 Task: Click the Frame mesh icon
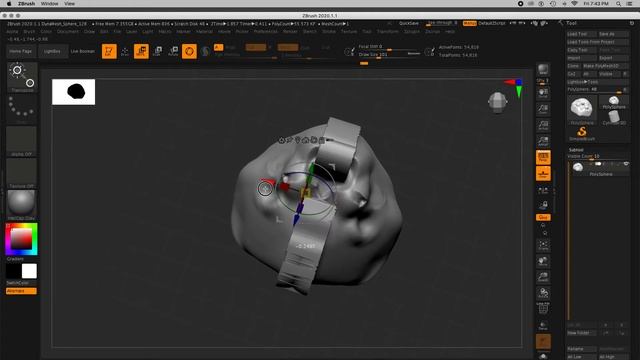click(543, 245)
